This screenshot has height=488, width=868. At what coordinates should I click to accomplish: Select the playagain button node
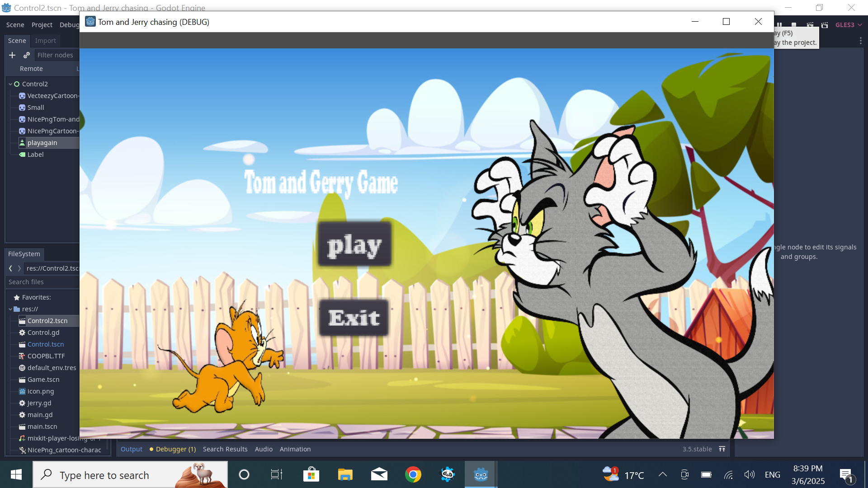coord(42,143)
